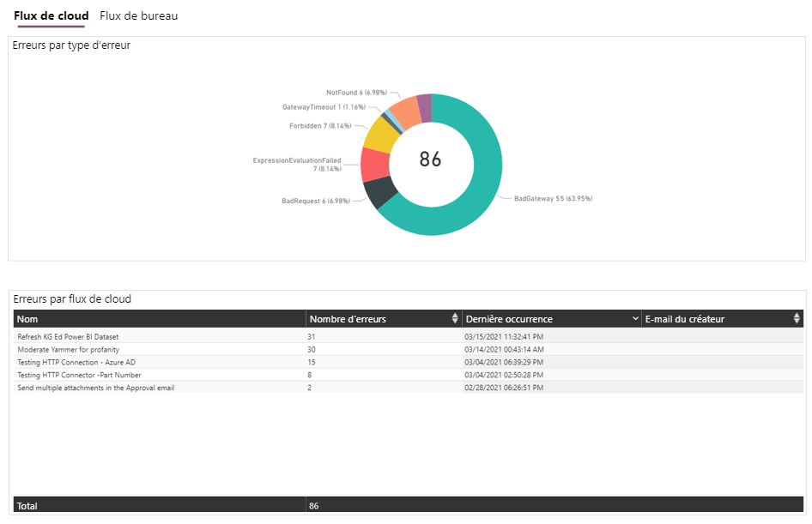This screenshot has width=812, height=524.
Task: Click the Erreurs par type d'erreur title
Action: coord(71,45)
